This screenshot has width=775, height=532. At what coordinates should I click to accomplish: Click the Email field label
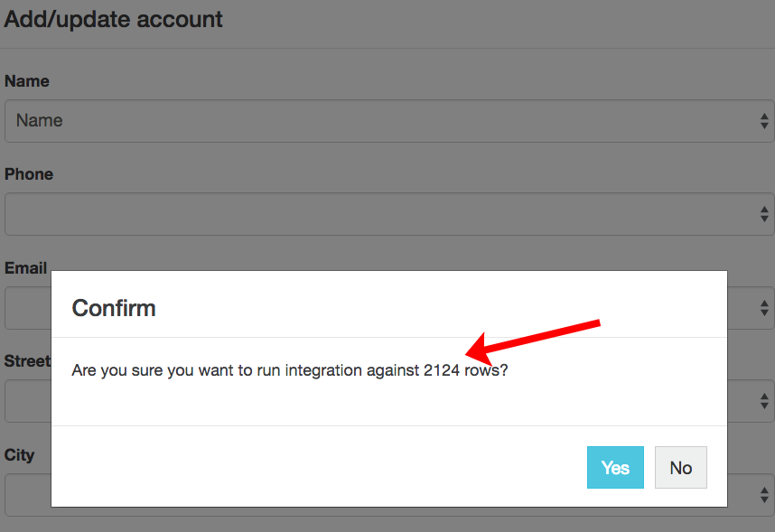click(25, 268)
